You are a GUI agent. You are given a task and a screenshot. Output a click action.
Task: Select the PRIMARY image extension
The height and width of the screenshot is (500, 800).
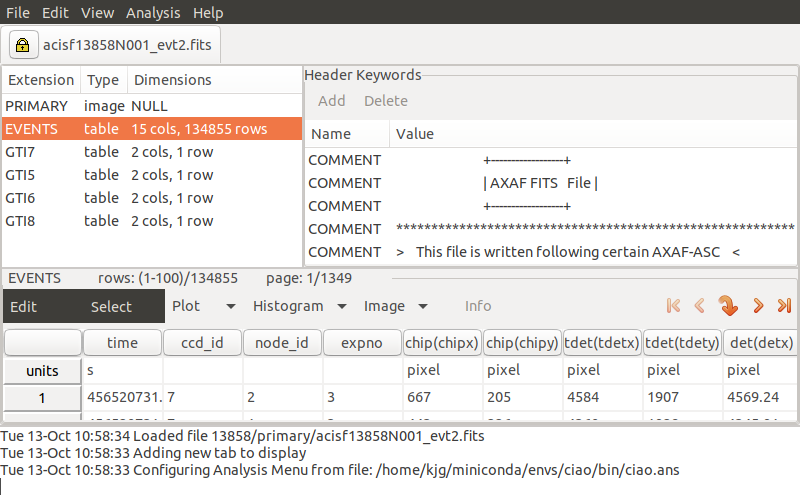(x=36, y=105)
